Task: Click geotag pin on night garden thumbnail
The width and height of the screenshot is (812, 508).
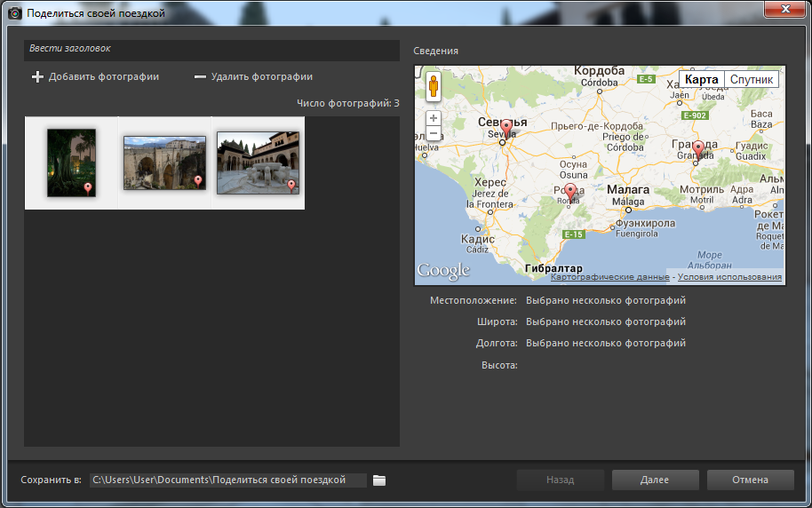Action: pyautogui.click(x=88, y=187)
